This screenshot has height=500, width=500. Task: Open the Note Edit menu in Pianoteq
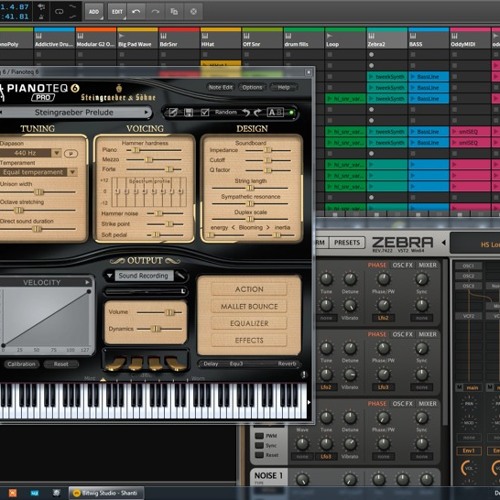point(220,87)
